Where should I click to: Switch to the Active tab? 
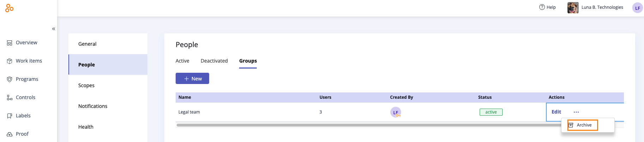click(182, 61)
